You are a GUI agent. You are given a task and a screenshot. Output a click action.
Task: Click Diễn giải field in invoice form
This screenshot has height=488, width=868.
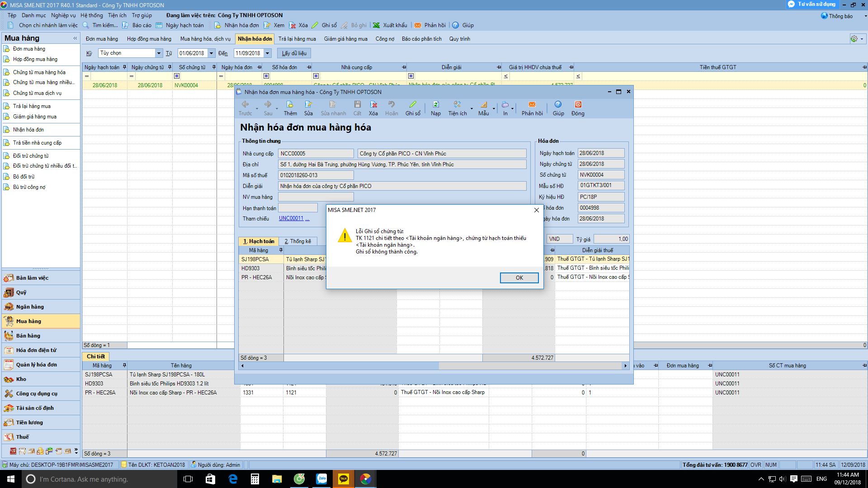402,186
